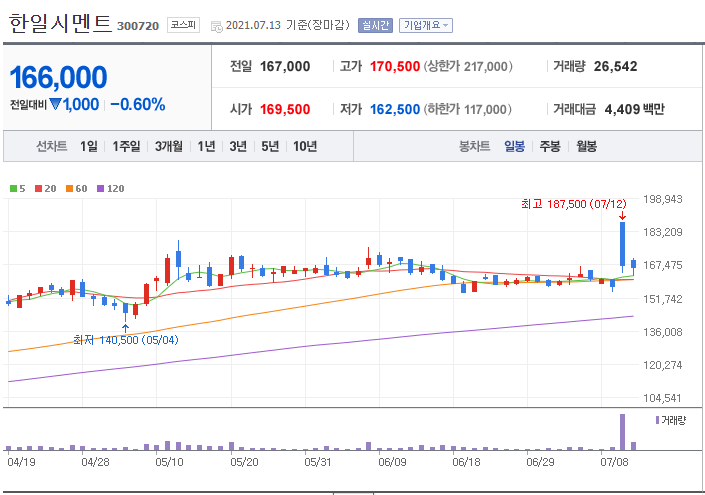Image resolution: width=705 pixels, height=495 pixels.
Task: Click the 실시간 real-time button
Action: (375, 25)
